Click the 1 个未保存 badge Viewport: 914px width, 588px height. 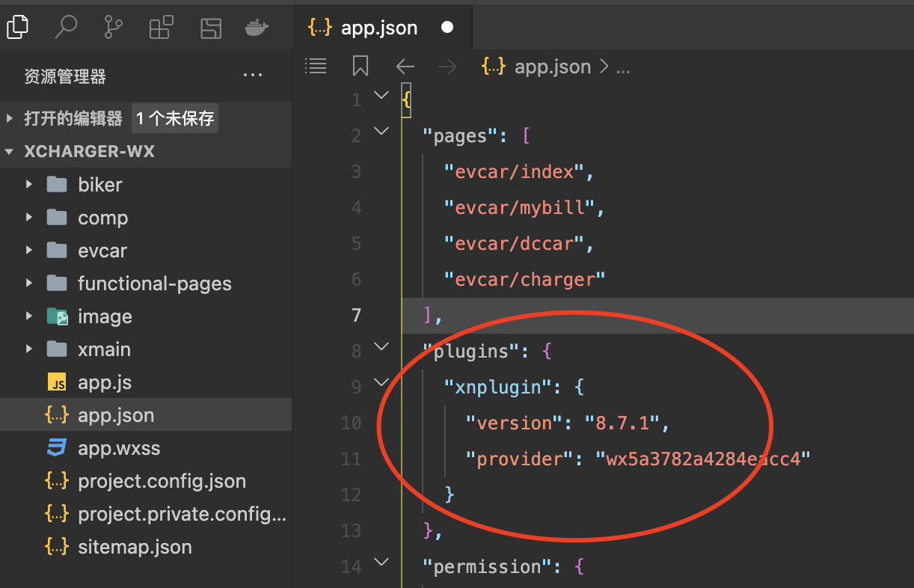click(175, 118)
